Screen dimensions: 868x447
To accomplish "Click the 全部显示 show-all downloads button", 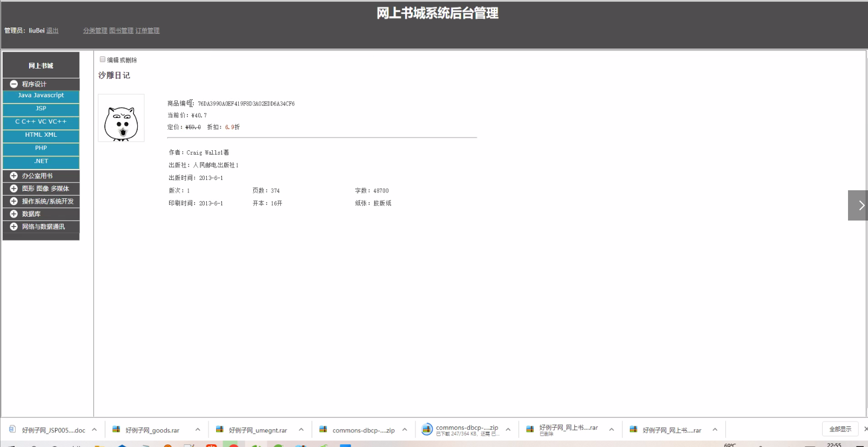I will point(840,429).
